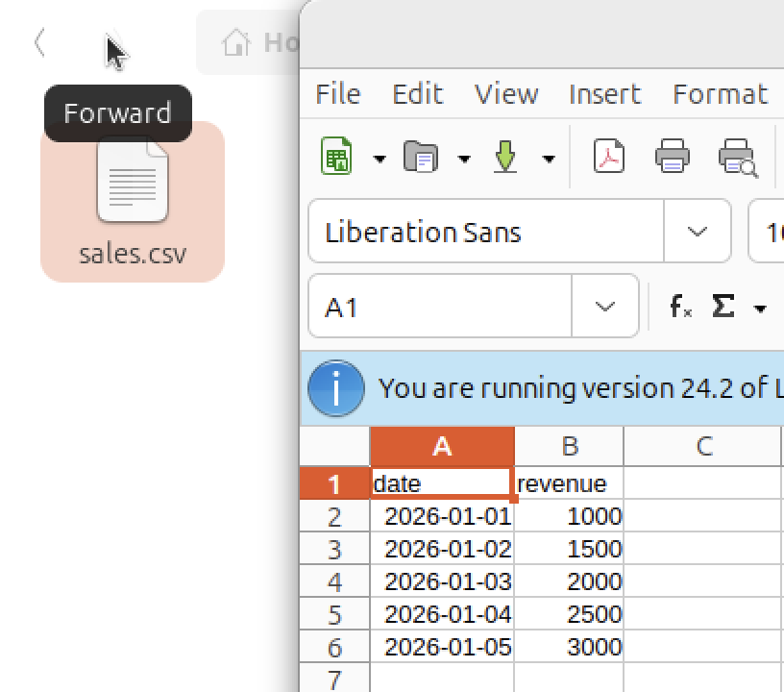The image size is (784, 692).
Task: Open the View menu
Action: tap(505, 94)
